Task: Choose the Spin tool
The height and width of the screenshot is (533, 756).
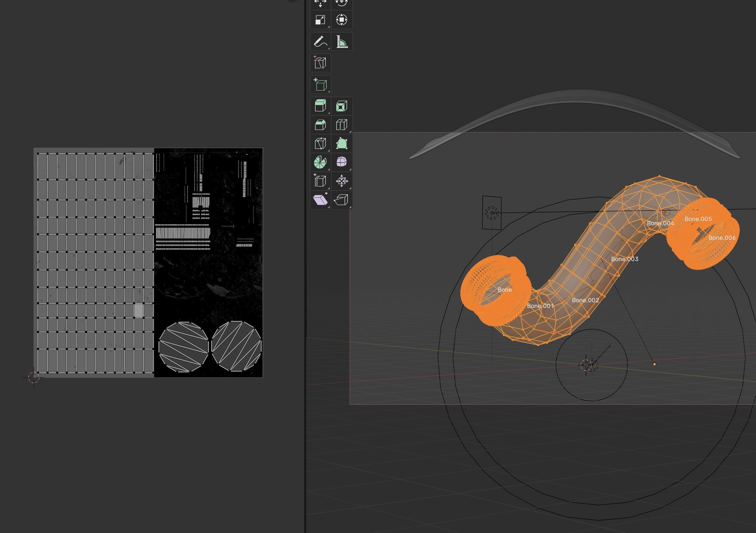Action: pyautogui.click(x=320, y=162)
